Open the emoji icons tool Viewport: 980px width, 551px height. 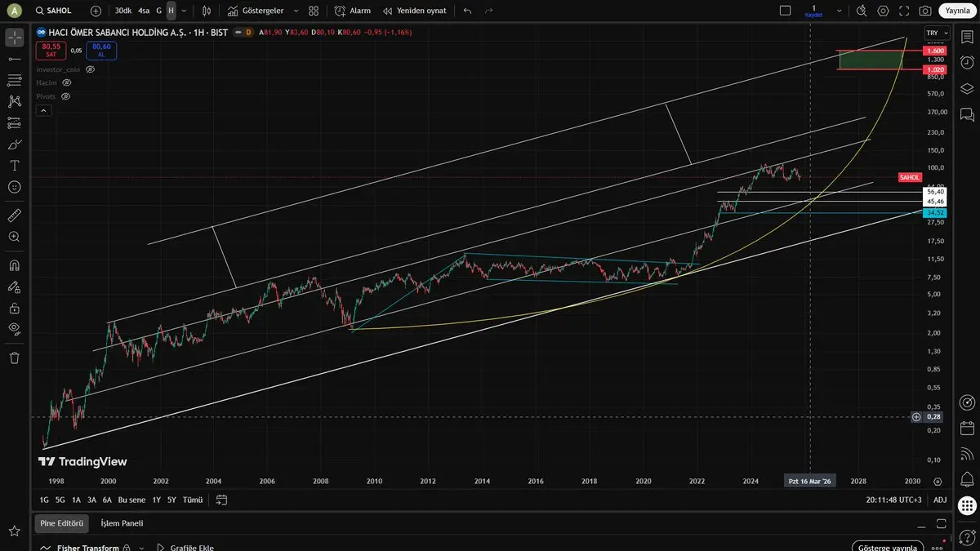[14, 186]
